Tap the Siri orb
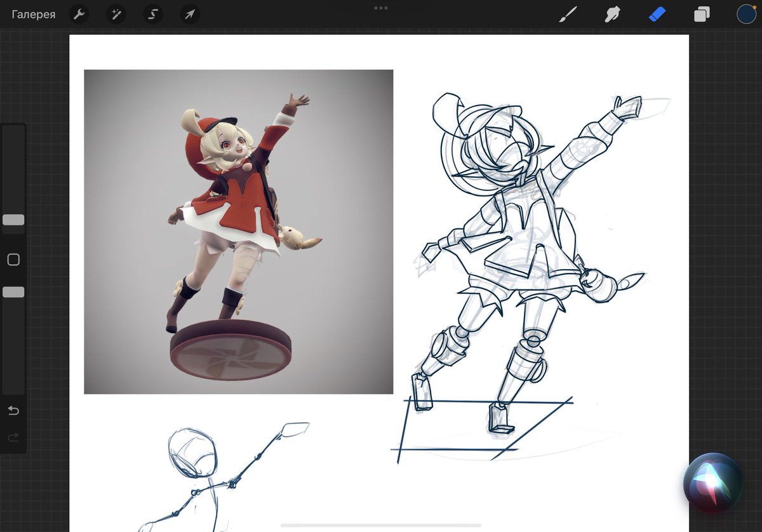This screenshot has height=532, width=762. pyautogui.click(x=713, y=483)
